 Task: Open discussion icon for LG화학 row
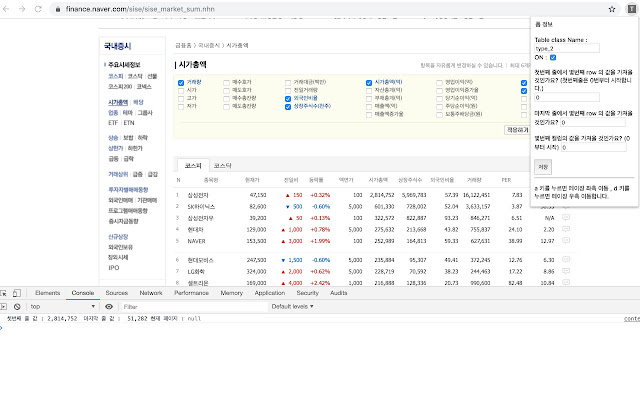coord(566,271)
